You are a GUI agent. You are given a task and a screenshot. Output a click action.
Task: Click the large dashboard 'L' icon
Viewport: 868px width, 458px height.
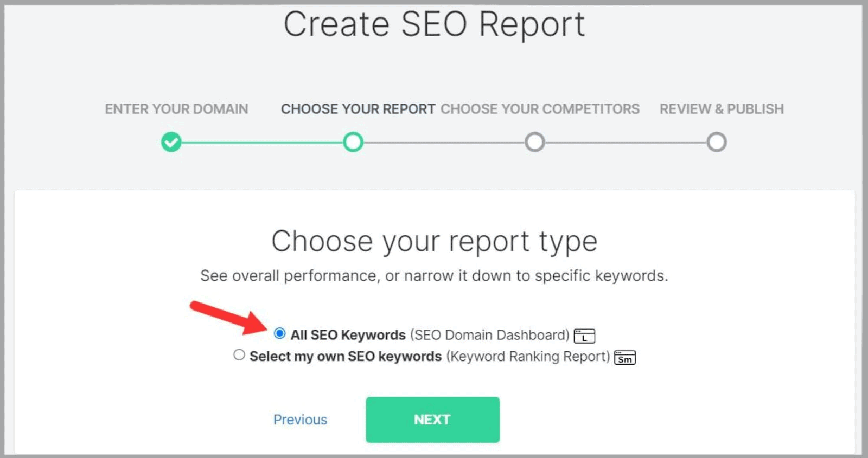[584, 336]
